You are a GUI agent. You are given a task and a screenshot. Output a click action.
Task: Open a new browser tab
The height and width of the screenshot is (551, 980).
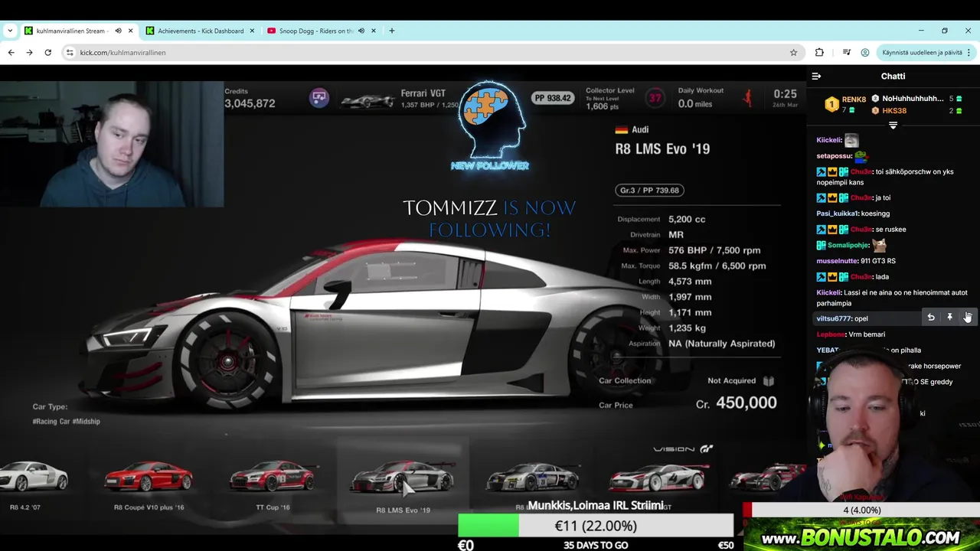pos(392,31)
